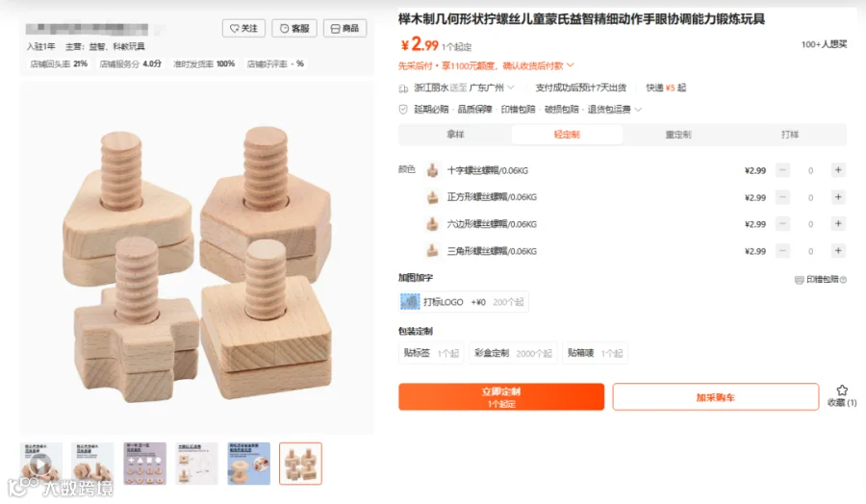Switch to the 拿样 tab
This screenshot has width=866, height=504.
[456, 134]
